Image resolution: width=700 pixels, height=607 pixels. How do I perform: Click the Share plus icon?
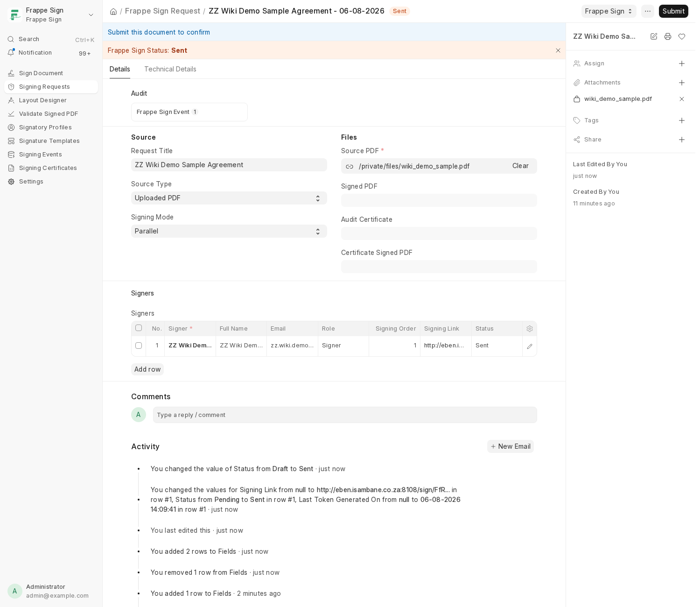(x=682, y=140)
